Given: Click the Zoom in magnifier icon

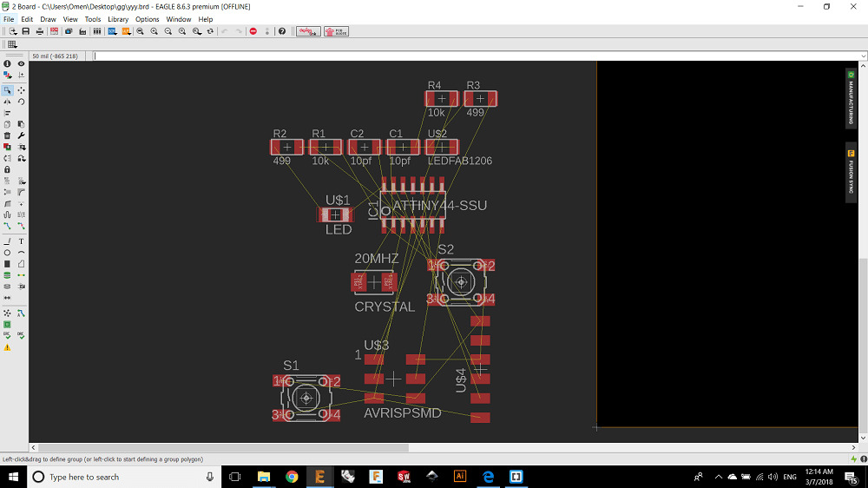Looking at the screenshot, I should coord(154,31).
